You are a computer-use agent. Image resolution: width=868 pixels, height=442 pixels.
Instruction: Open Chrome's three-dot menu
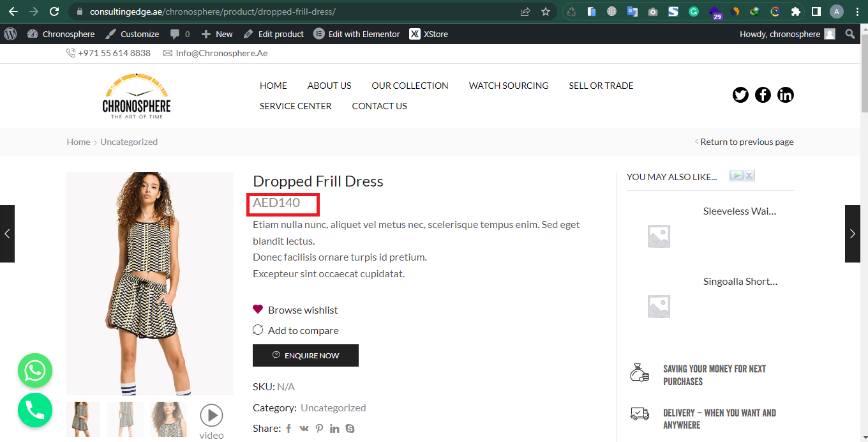pos(857,11)
